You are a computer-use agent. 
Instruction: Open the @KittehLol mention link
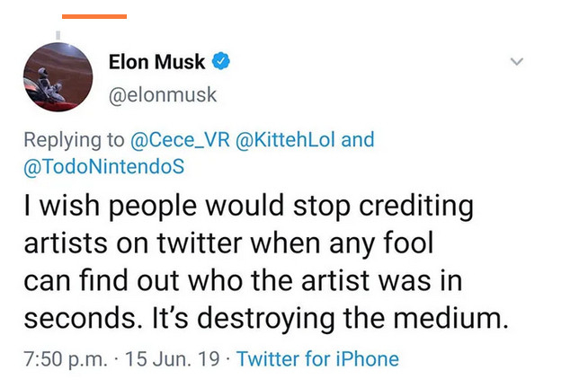286,140
